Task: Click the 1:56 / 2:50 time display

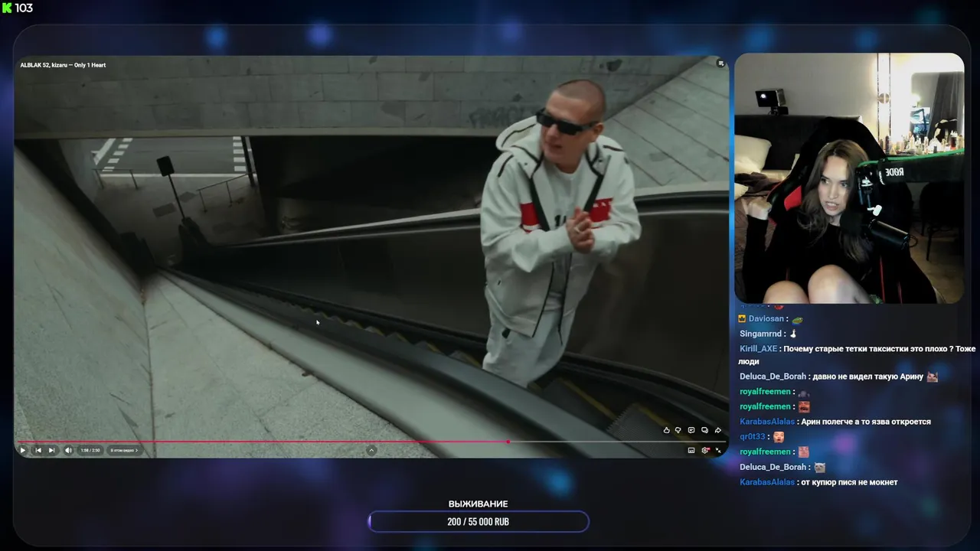Action: coord(90,450)
